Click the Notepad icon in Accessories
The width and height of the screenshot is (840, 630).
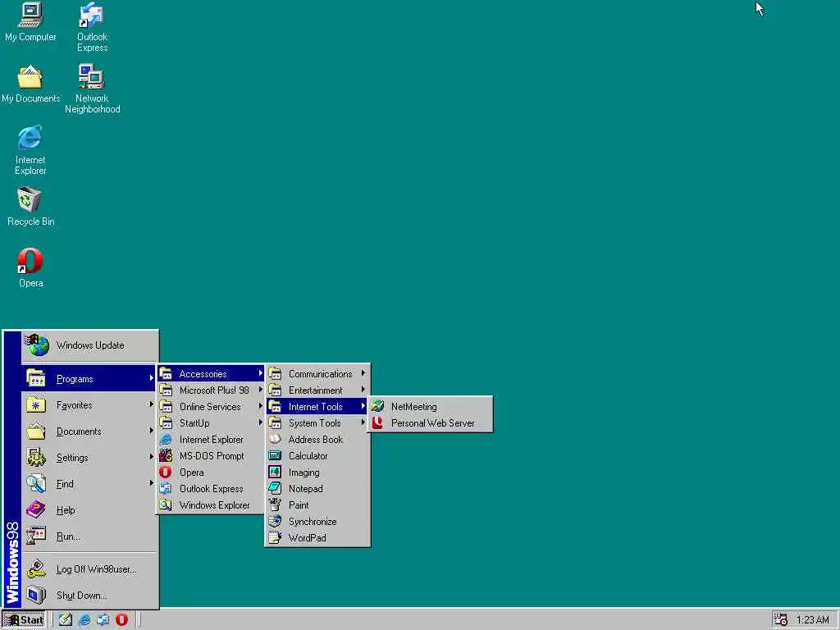275,489
